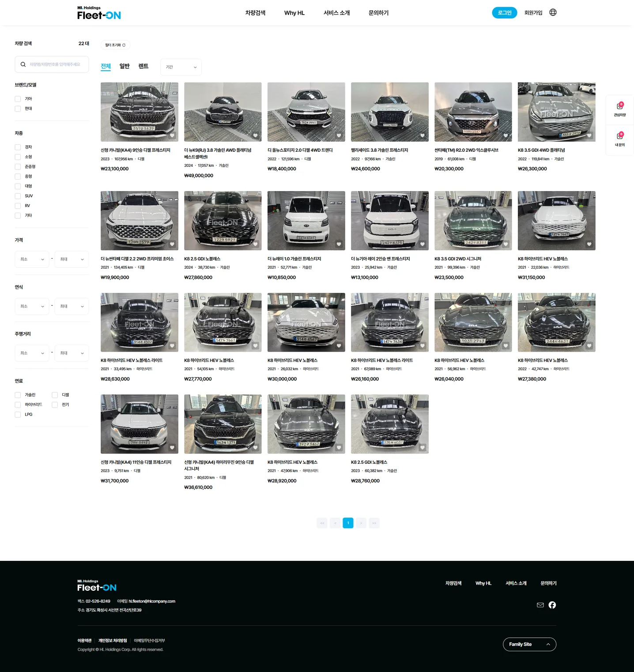The height and width of the screenshot is (672, 634).
Task: Favorite the 더 뉴레이 1.0 가솔린 car
Action: click(x=339, y=244)
